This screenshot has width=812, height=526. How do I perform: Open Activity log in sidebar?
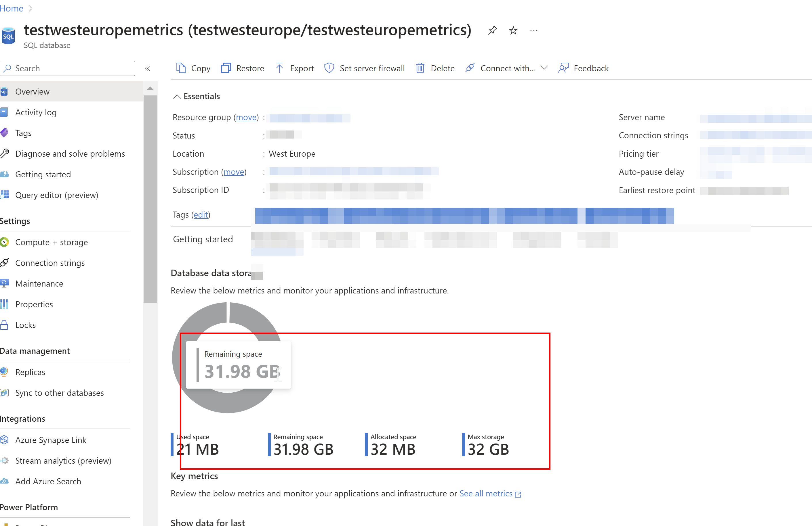coord(36,112)
